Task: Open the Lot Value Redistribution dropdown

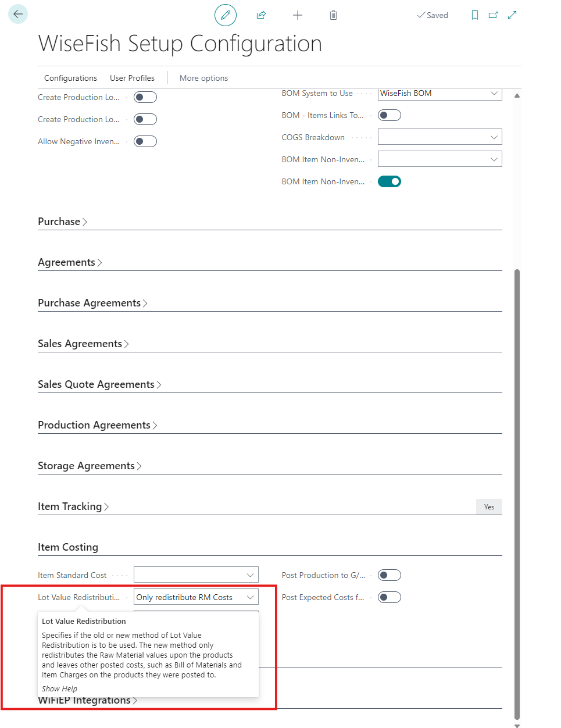Action: coord(196,597)
